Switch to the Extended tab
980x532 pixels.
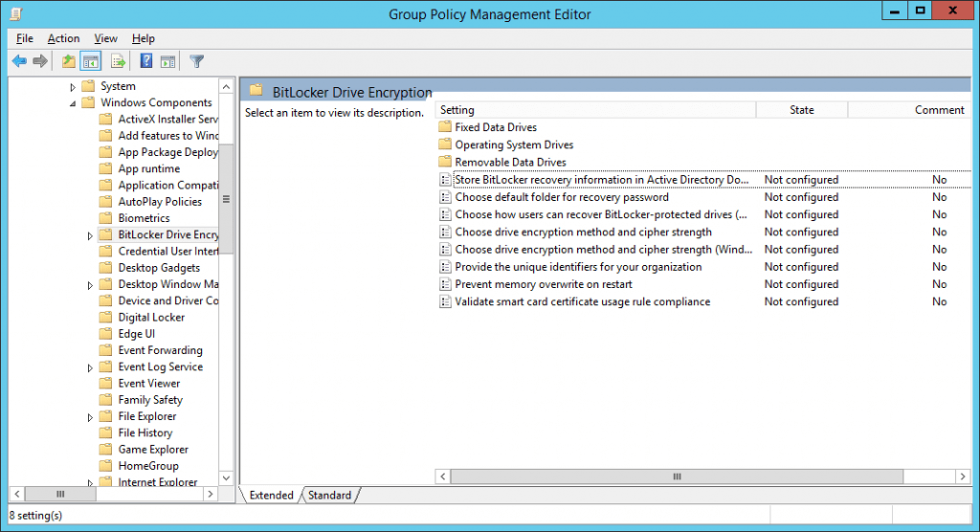[x=271, y=495]
